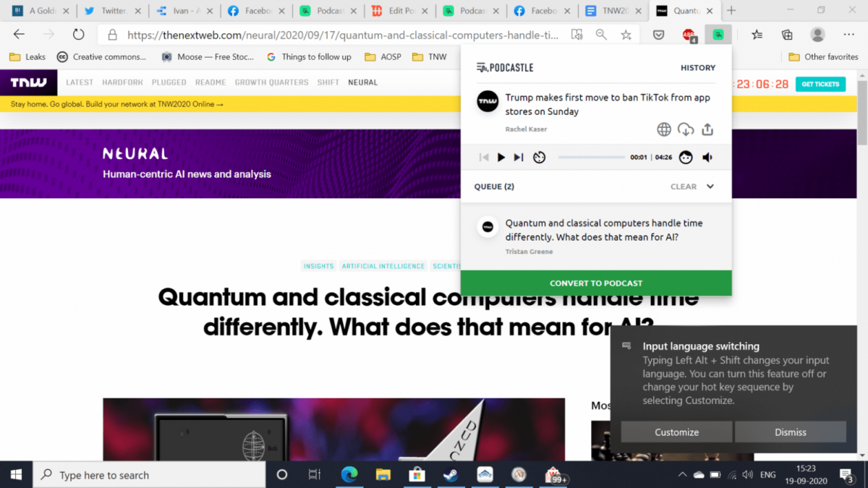This screenshot has height=488, width=868.
Task: Open Microsoft Store from taskbar
Action: (x=417, y=474)
